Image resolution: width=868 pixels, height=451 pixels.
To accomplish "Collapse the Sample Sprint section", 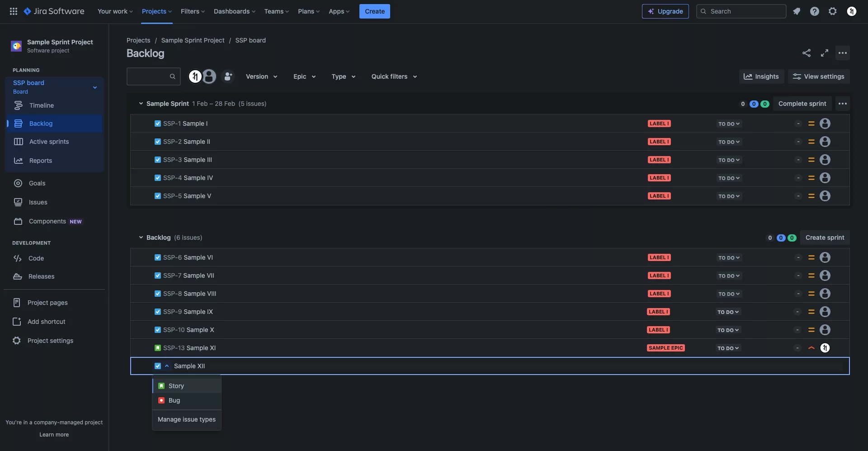I will [x=141, y=104].
